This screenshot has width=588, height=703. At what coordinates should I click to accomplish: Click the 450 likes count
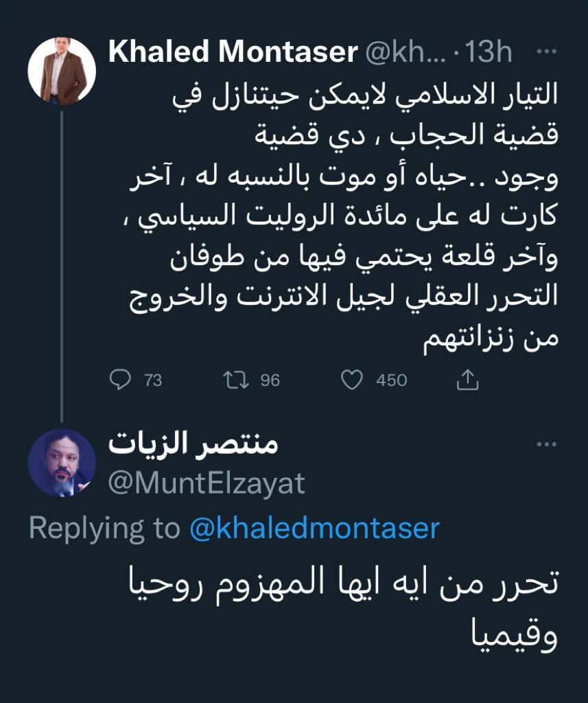pos(391,380)
